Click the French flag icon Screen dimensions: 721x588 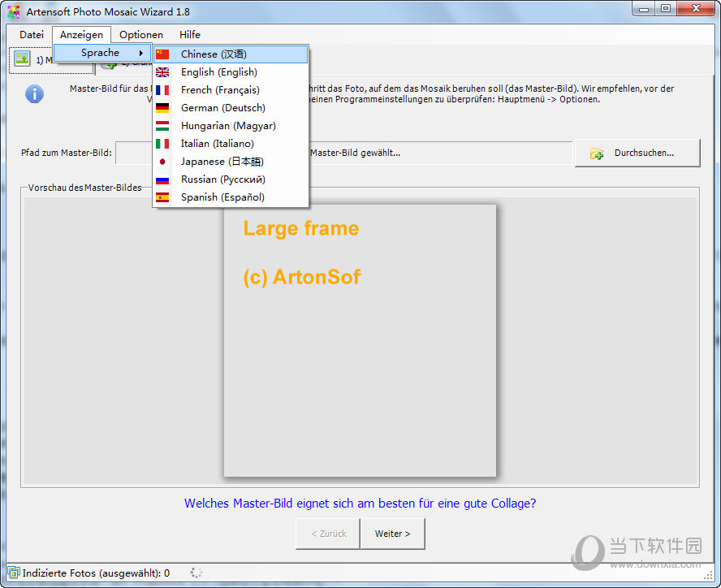click(162, 90)
